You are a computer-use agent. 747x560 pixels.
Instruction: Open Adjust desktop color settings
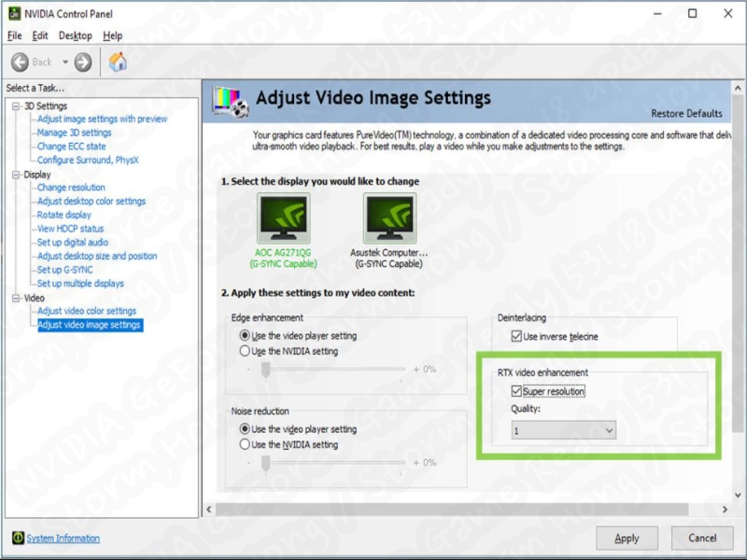92,201
